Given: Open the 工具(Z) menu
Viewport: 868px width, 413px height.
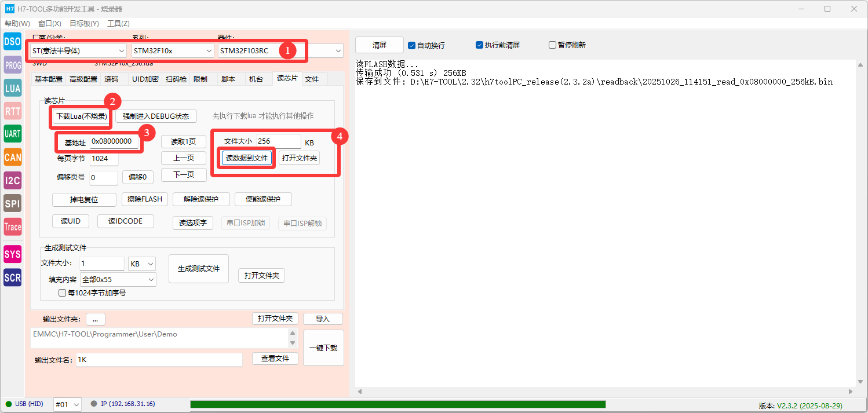Looking at the screenshot, I should [118, 24].
